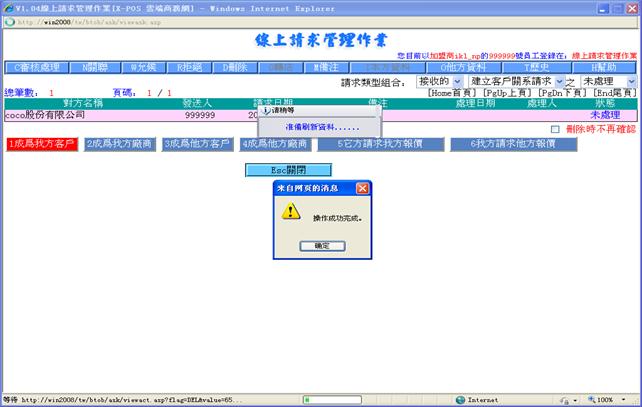The image size is (642, 407).
Task: Go to next page via PgDn下頁 link
Action: pyautogui.click(x=563, y=93)
